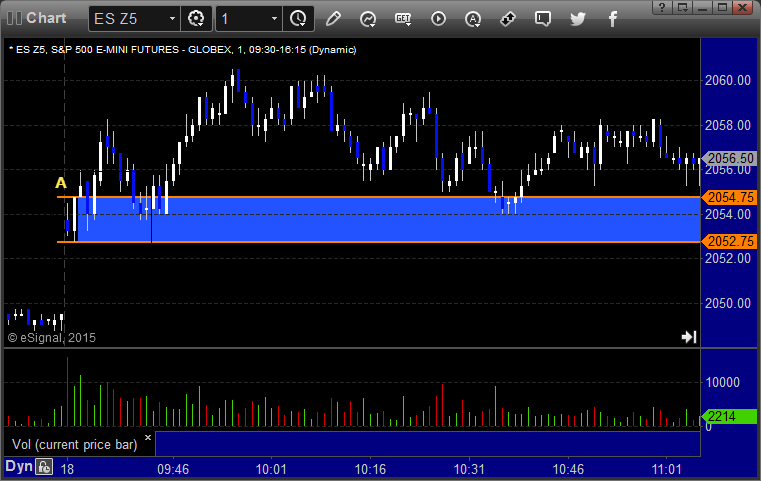Click the 10:31 time axis label
Screen dimensions: 761x481
469,469
